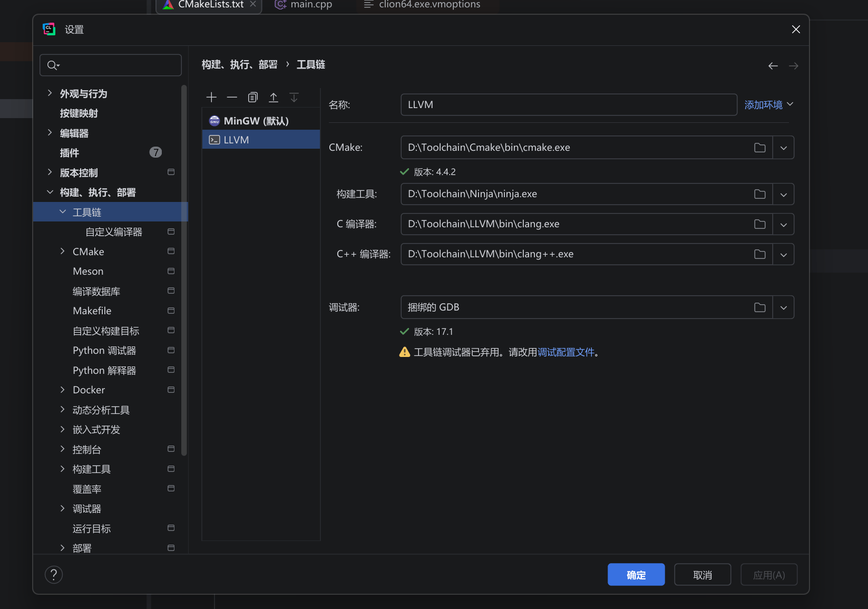Collapse 构建、执行、部署 group
Screen dimensions: 868x609
pos(50,192)
